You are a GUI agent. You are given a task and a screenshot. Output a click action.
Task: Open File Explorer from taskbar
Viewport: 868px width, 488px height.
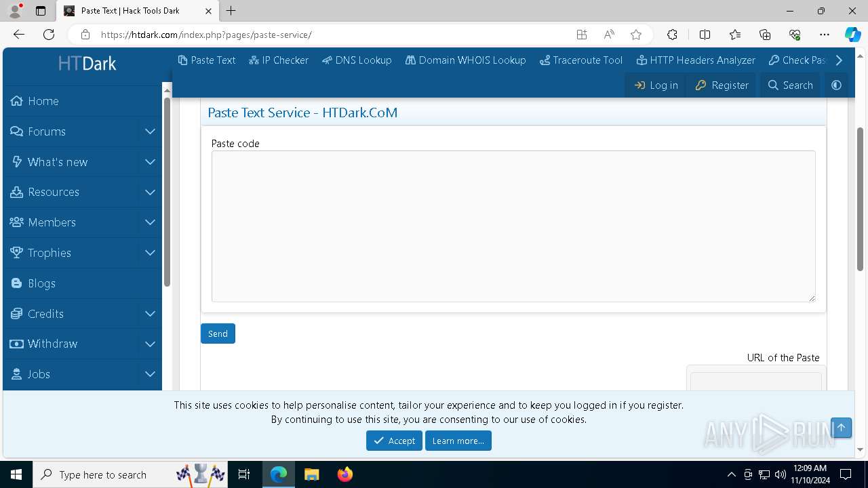[311, 474]
